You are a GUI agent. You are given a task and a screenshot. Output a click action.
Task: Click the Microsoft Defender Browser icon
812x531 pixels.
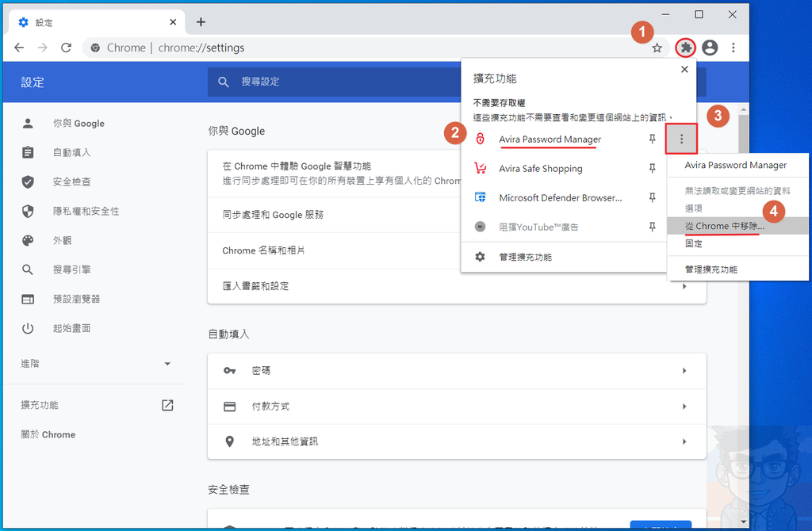[x=480, y=197]
